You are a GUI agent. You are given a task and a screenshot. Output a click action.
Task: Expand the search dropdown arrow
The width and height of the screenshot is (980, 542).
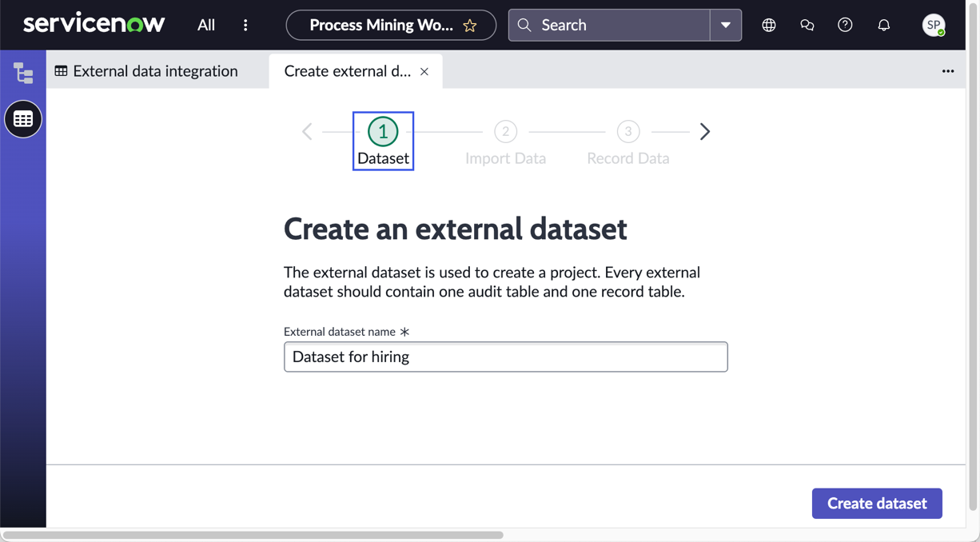click(726, 25)
